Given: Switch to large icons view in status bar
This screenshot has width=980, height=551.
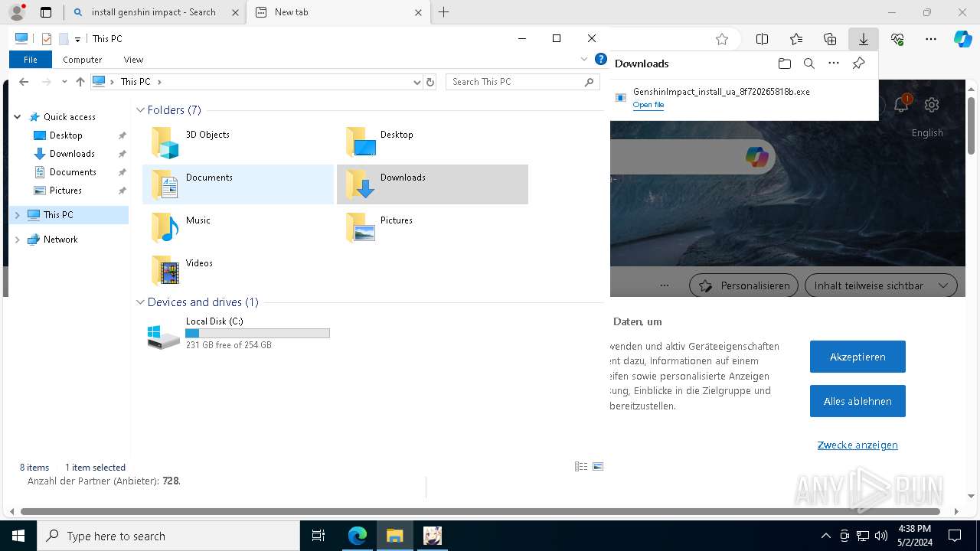Looking at the screenshot, I should [598, 467].
